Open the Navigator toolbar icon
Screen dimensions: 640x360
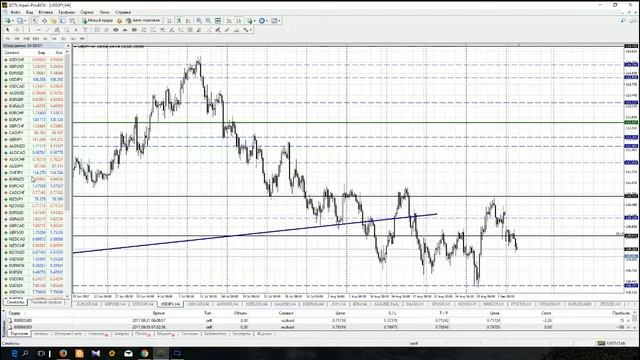tap(53, 20)
